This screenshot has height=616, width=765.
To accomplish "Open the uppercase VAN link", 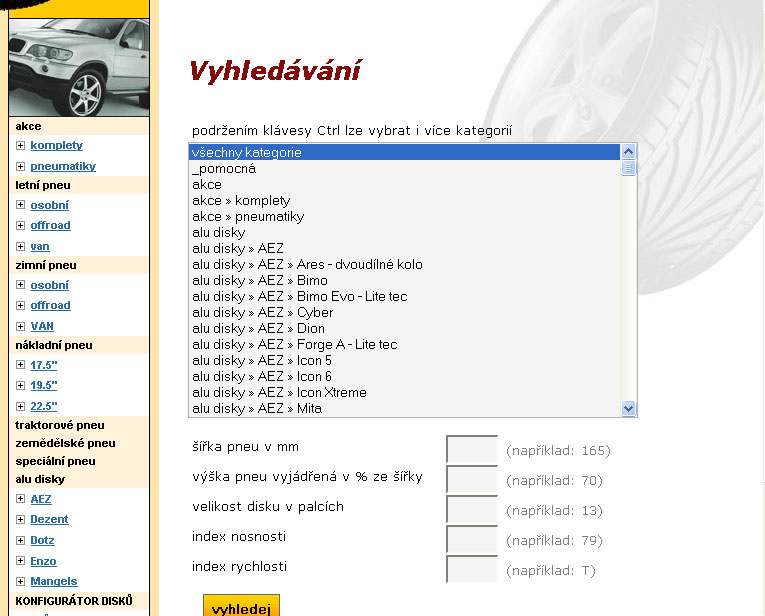I will (42, 326).
